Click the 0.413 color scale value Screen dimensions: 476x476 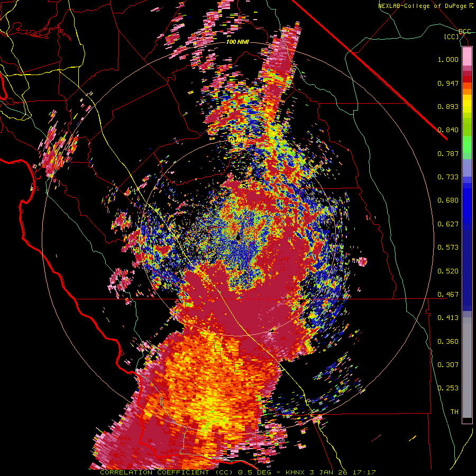point(448,318)
